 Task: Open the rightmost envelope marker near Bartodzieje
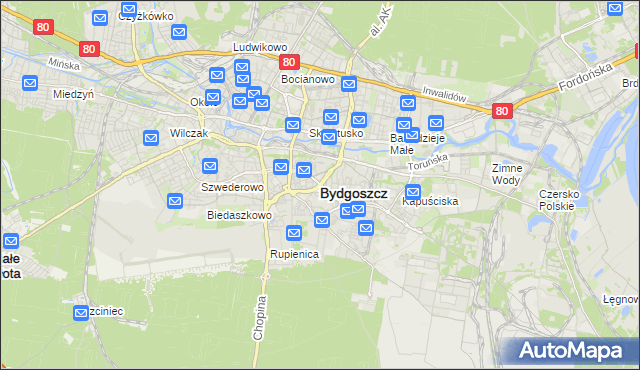coord(436,123)
